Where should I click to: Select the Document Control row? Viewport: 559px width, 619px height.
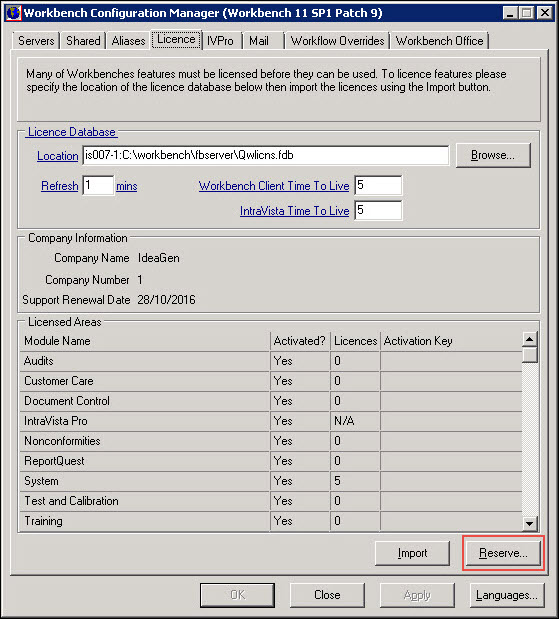pyautogui.click(x=271, y=401)
